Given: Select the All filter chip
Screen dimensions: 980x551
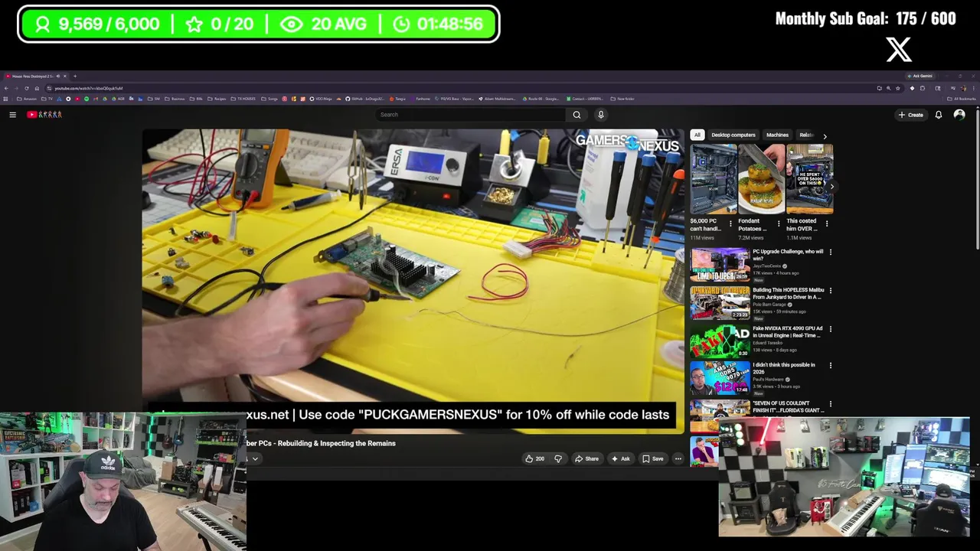Looking at the screenshot, I should [x=697, y=135].
